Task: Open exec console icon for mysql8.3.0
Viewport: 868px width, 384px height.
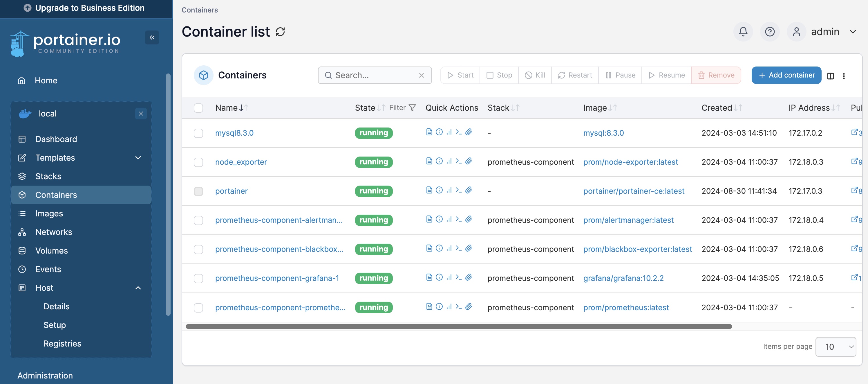Action: pyautogui.click(x=459, y=132)
